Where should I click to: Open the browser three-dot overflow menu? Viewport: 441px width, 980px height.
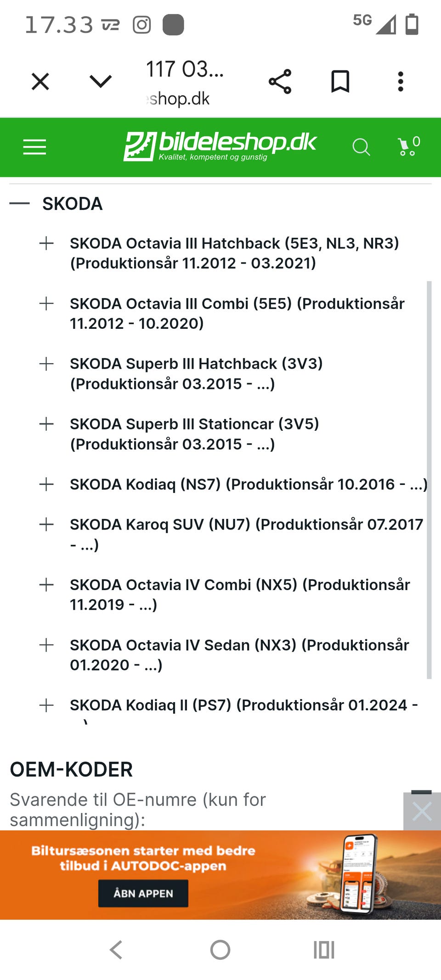coord(401,82)
